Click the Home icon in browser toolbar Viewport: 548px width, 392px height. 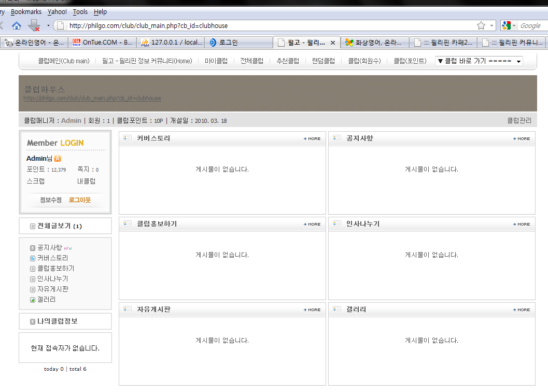tap(17, 25)
